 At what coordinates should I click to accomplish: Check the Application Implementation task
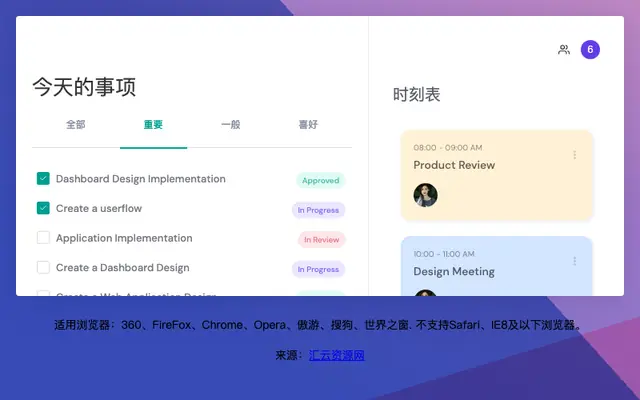pos(43,238)
